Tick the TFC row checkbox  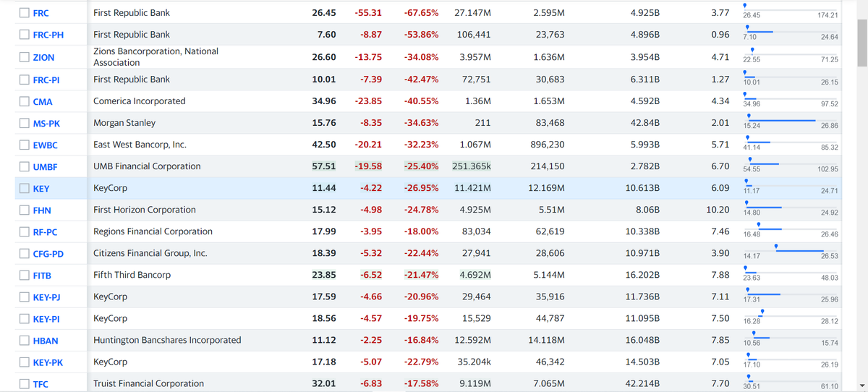tap(25, 384)
